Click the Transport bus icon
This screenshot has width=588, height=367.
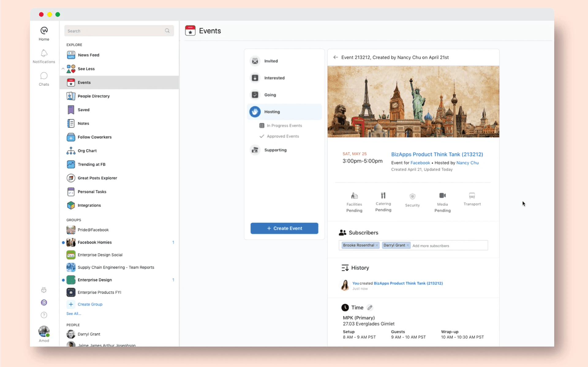coord(472,196)
